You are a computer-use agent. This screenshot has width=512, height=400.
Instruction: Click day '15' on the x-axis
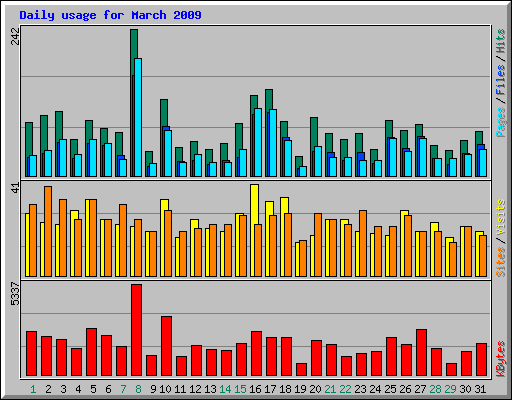click(240, 389)
